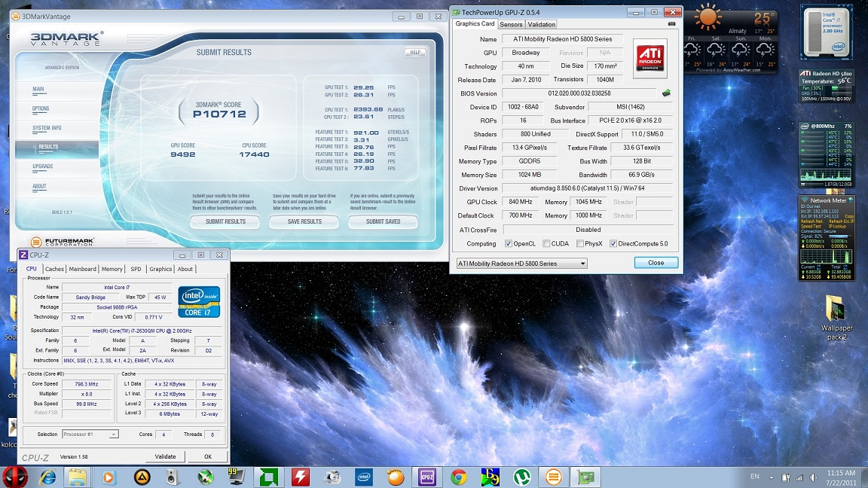Expand the Processor #1 selection dropdown
The width and height of the screenshot is (868, 488).
[90, 435]
